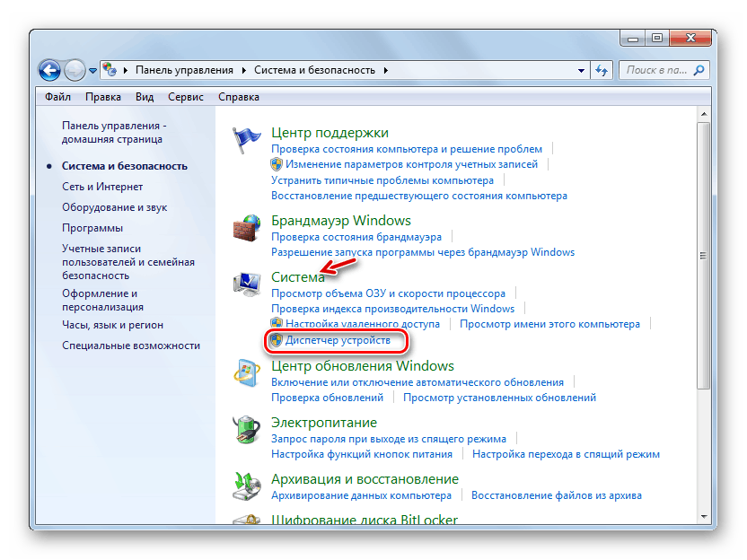Expand the address bar history dropdown arrow
The width and height of the screenshot is (747, 560).
(577, 70)
